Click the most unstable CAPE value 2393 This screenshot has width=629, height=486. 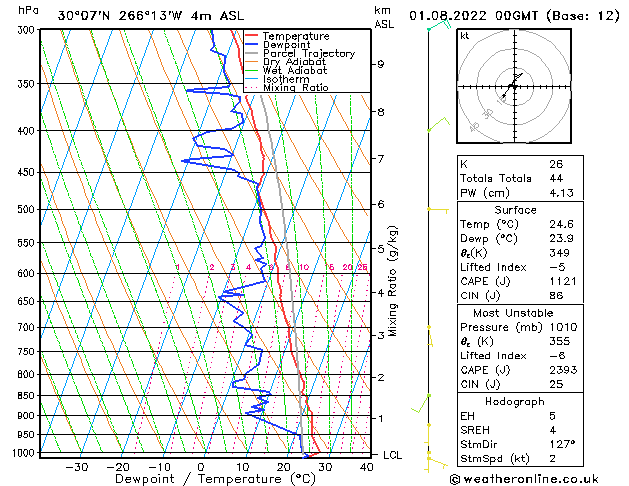563,370
